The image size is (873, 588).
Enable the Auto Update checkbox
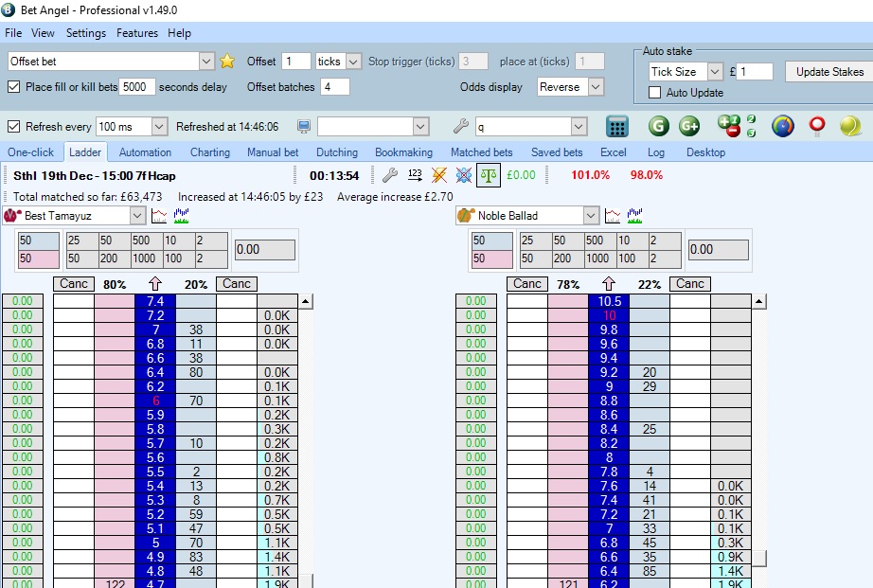pos(655,93)
